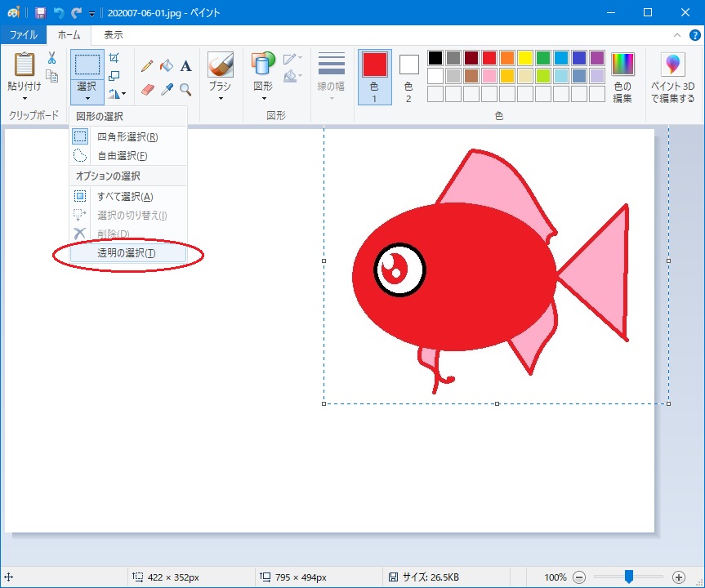Viewport: 705px width, 588px height.
Task: Open the File tab
Action: [x=24, y=35]
